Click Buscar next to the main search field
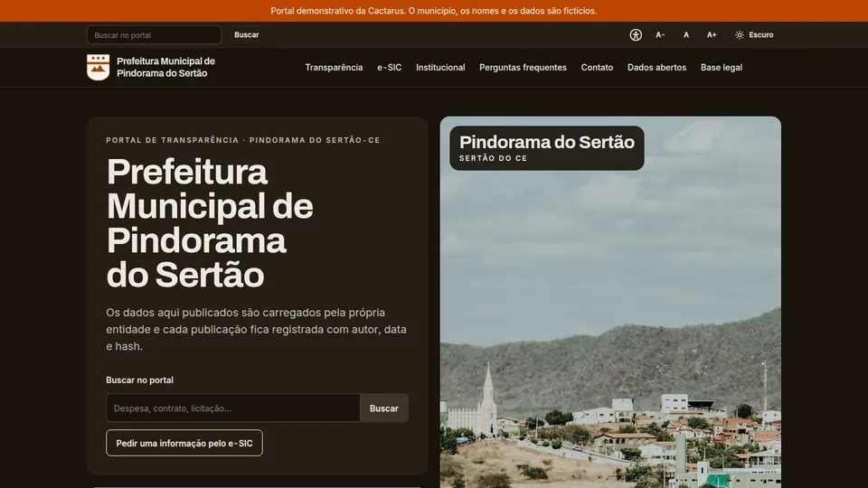The height and width of the screenshot is (488, 868). click(x=383, y=408)
